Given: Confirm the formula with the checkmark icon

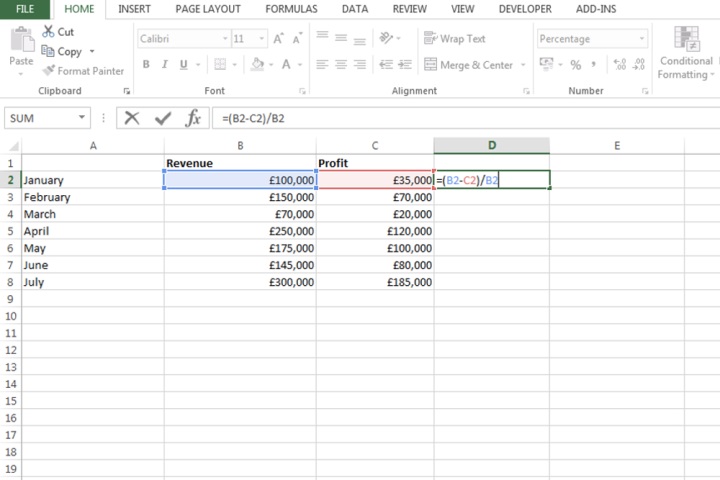Looking at the screenshot, I should [x=162, y=118].
